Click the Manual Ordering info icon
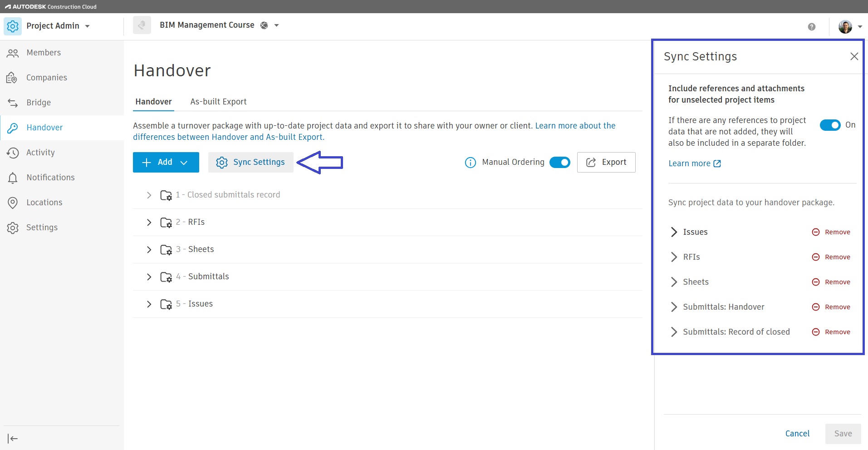 click(470, 163)
